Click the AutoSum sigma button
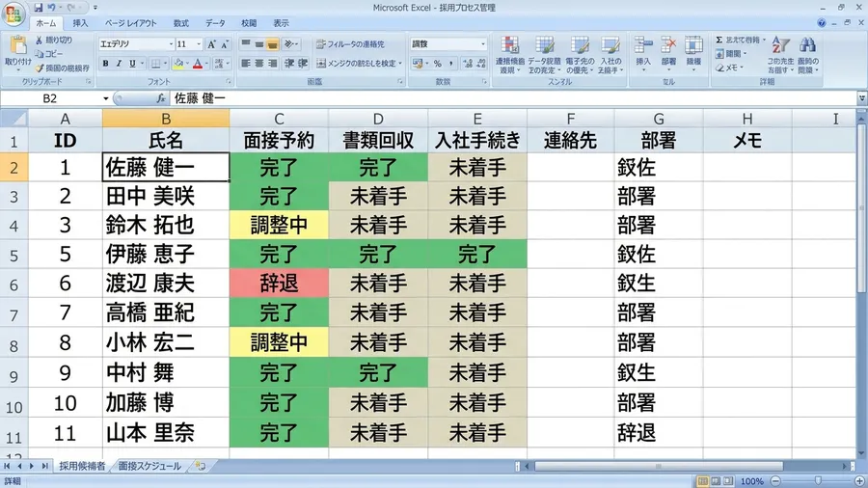Screen dimensions: 868x488 coord(719,40)
